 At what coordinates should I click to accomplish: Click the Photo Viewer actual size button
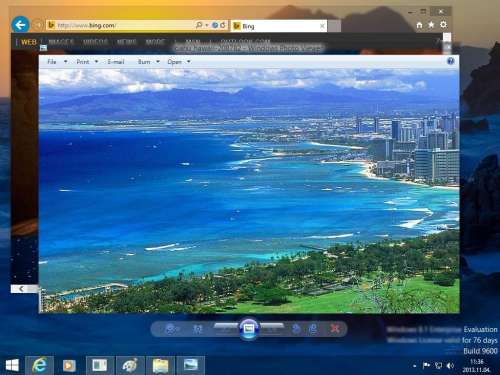click(197, 329)
